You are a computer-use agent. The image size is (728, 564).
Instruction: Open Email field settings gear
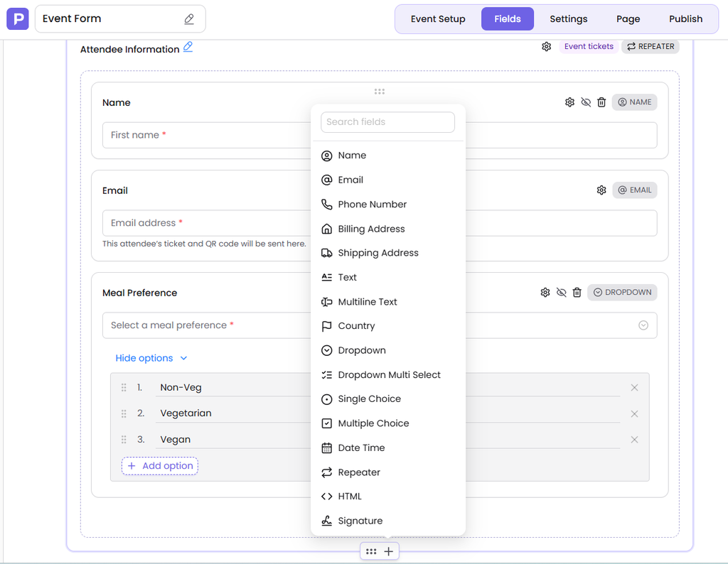pos(601,190)
